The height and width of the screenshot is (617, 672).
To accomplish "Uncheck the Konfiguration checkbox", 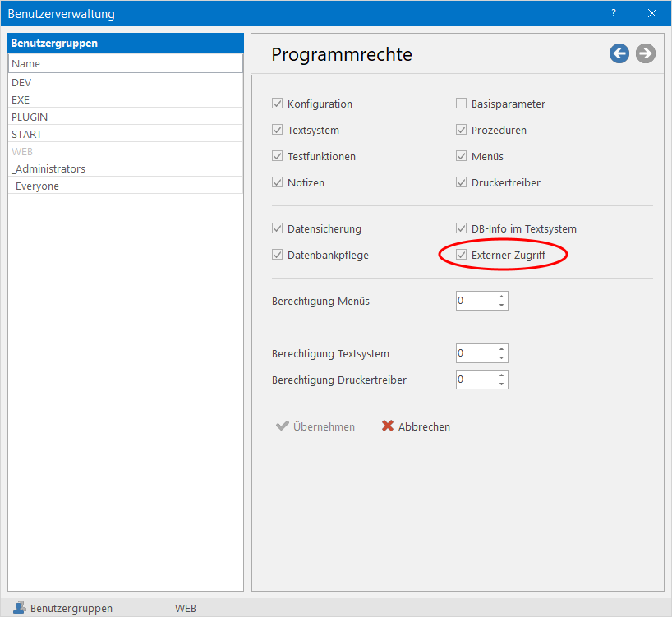I will 278,104.
